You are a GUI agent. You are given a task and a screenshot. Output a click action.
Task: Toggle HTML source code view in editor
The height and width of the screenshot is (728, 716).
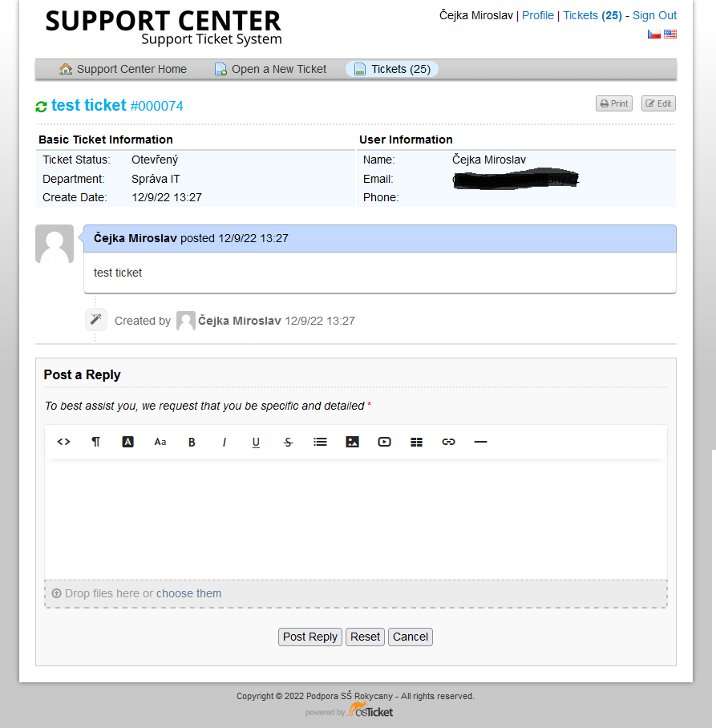(63, 442)
